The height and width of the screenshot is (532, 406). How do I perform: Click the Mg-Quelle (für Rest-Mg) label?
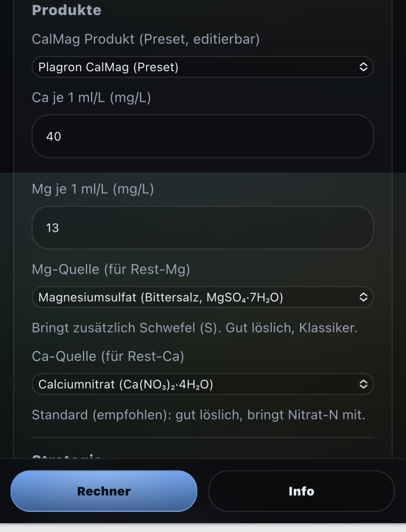click(111, 269)
